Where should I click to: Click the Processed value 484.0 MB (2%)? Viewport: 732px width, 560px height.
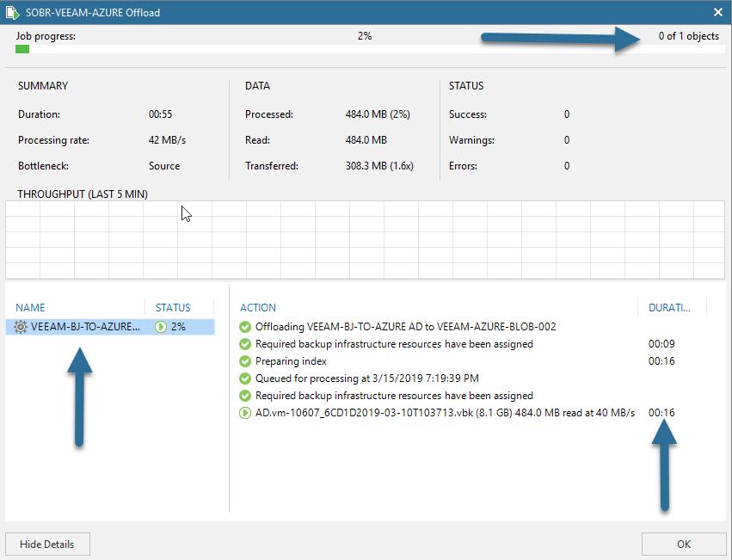pyautogui.click(x=378, y=114)
